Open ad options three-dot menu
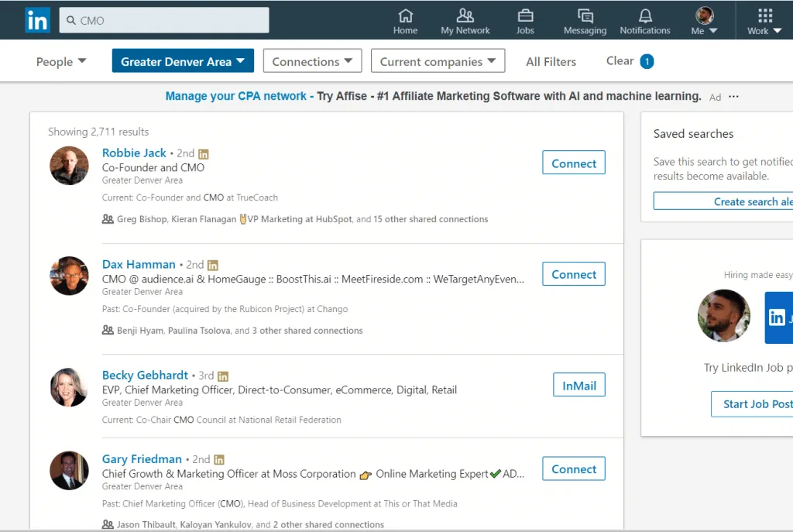This screenshot has height=532, width=793. [733, 96]
